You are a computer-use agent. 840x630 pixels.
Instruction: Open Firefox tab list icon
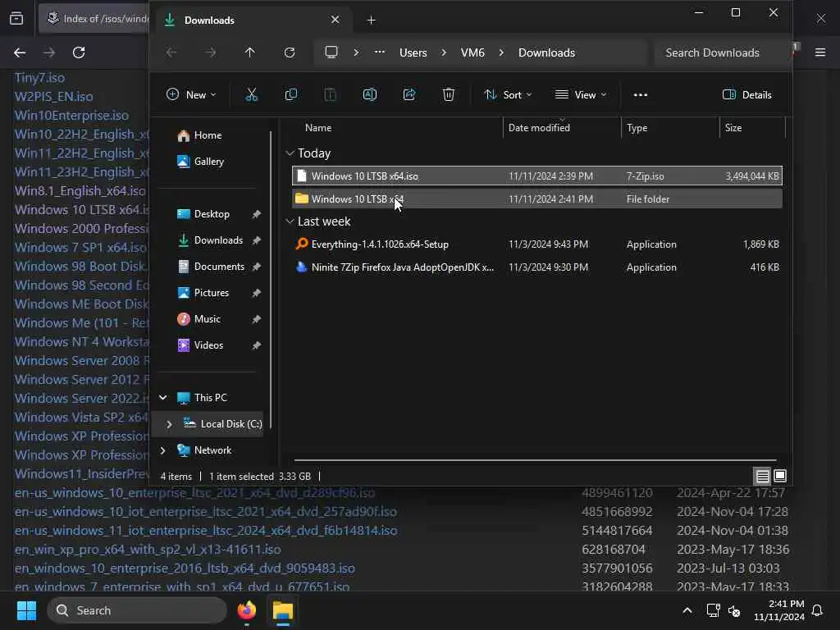[x=16, y=19]
